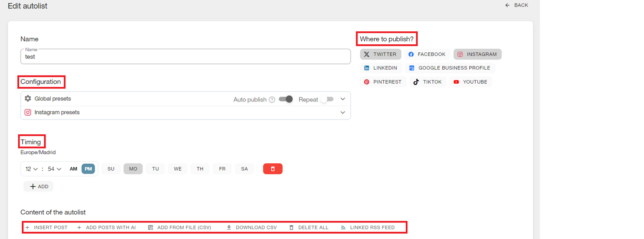Select the TikTok network chip
Image resolution: width=644 pixels, height=239 pixels.
(x=427, y=82)
